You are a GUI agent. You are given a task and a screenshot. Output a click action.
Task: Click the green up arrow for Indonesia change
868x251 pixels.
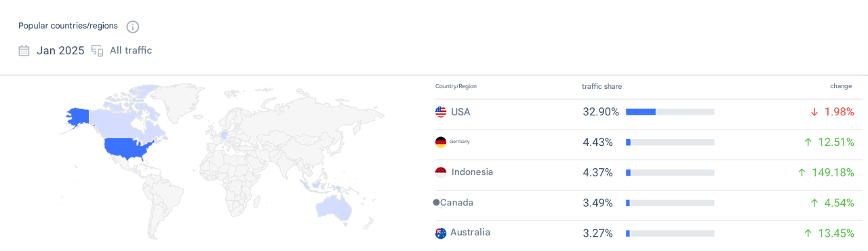pyautogui.click(x=802, y=172)
